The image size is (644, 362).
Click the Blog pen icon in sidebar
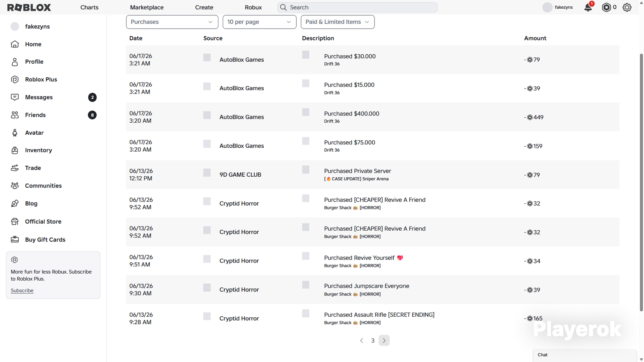(15, 203)
